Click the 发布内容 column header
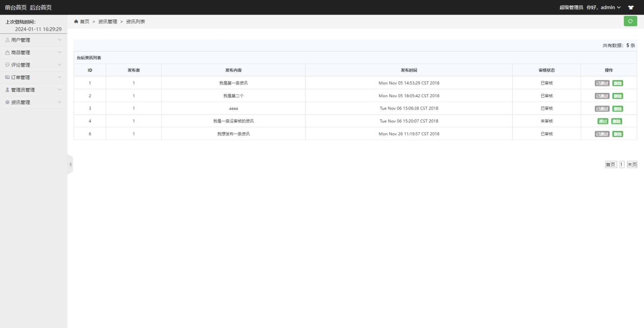Screen dimensions: 644x328 (x=233, y=70)
